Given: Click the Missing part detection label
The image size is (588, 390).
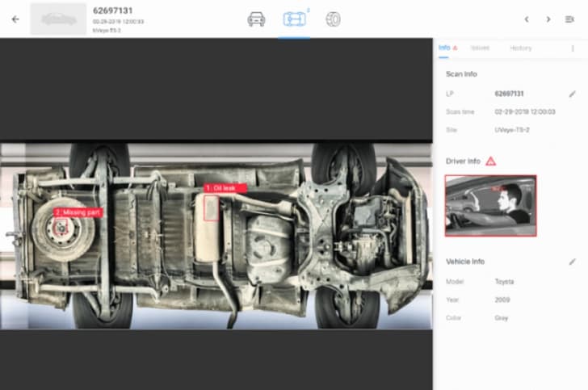Looking at the screenshot, I should [78, 212].
